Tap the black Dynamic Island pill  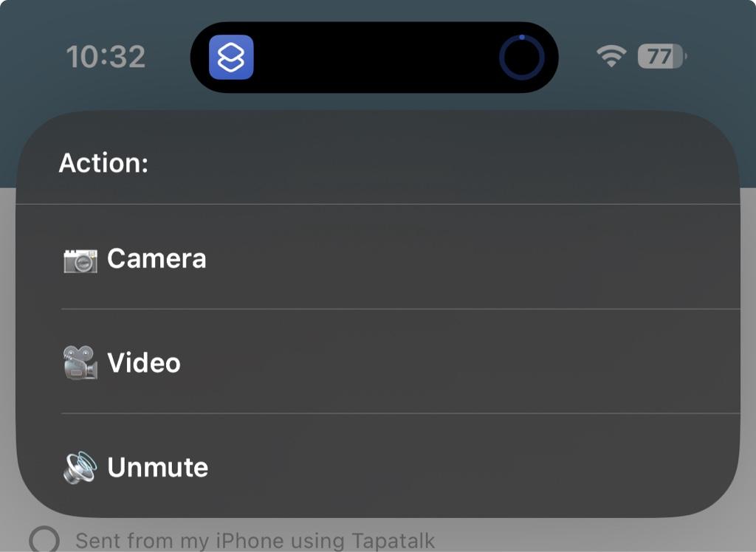point(374,58)
